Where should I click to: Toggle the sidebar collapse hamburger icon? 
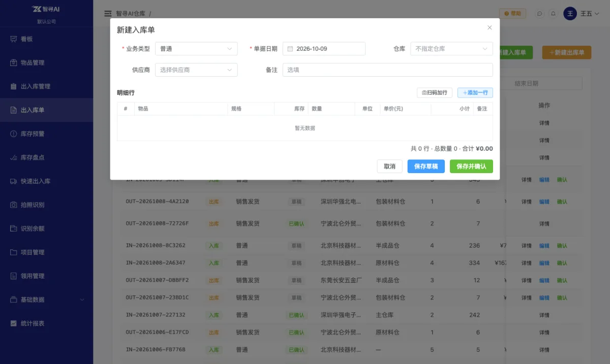pos(108,14)
